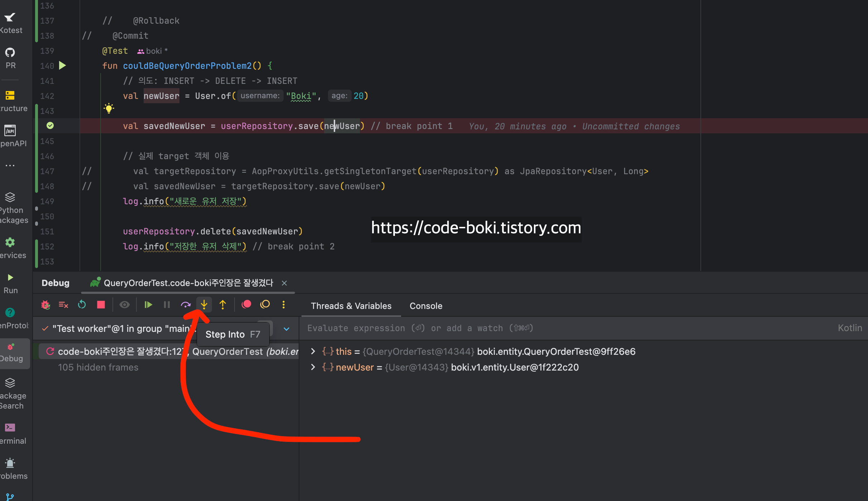
Task: Toggle the breakpoint on the userRepository.save line
Action: (50, 125)
